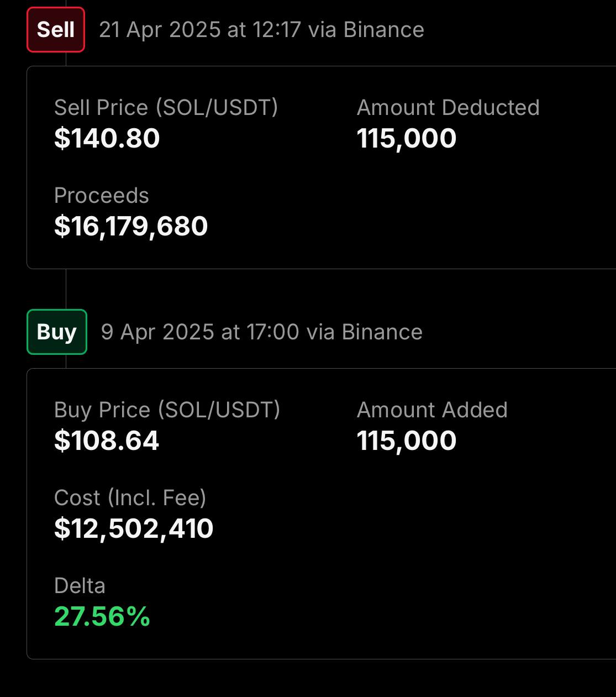The width and height of the screenshot is (616, 697).
Task: Click the green 27.56% delta value
Action: 102,616
